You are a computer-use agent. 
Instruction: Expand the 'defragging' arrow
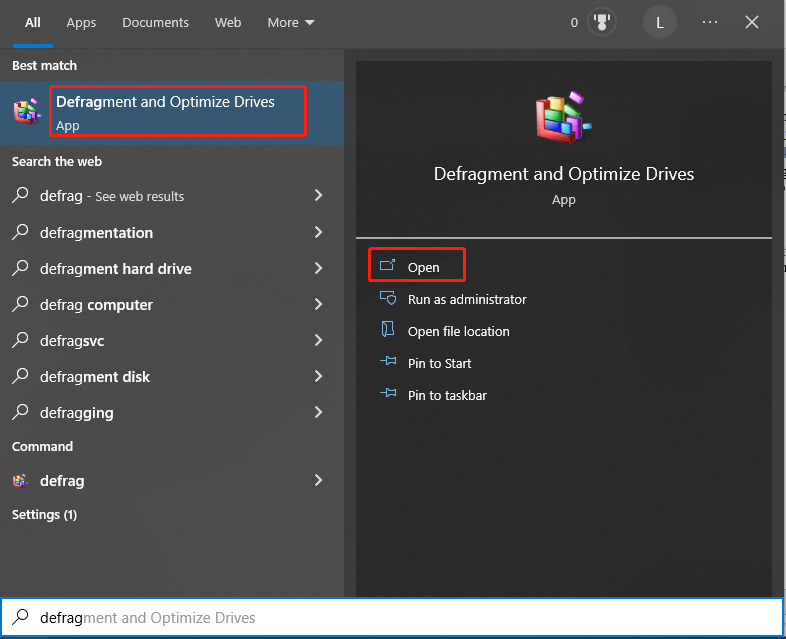coord(318,412)
